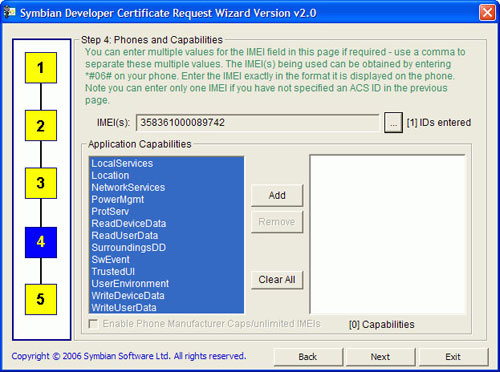Select highlighted step 4 box in sidebar

click(x=41, y=242)
